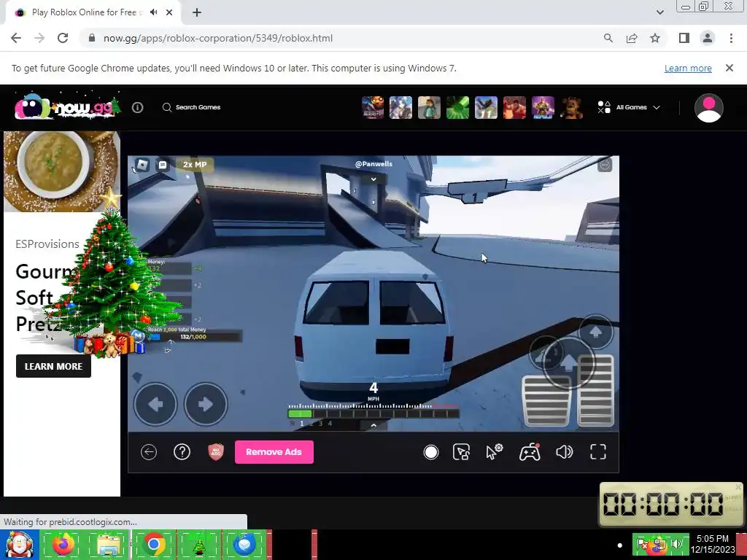Steer left with the left arrow control

point(155,404)
